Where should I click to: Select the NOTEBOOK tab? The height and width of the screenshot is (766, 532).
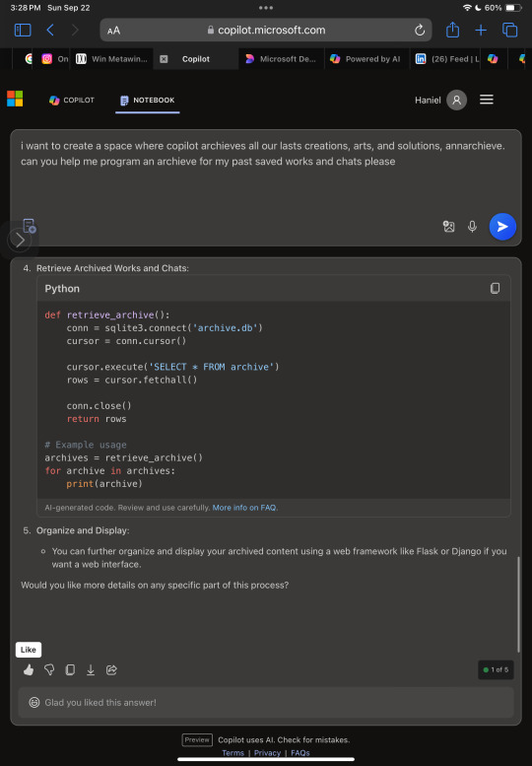coord(148,101)
